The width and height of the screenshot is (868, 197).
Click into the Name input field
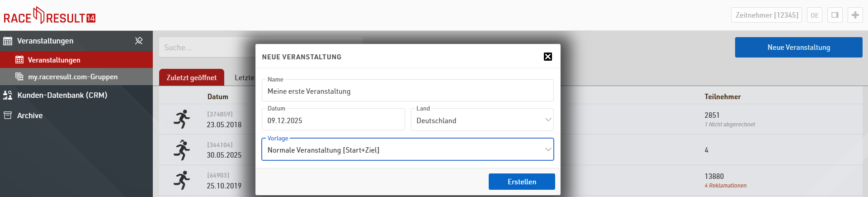click(407, 91)
